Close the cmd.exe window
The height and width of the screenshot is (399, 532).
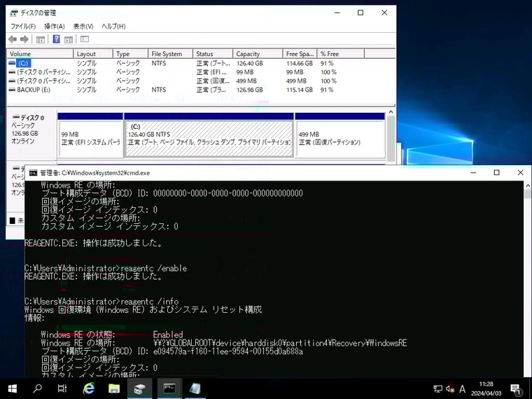coord(520,173)
